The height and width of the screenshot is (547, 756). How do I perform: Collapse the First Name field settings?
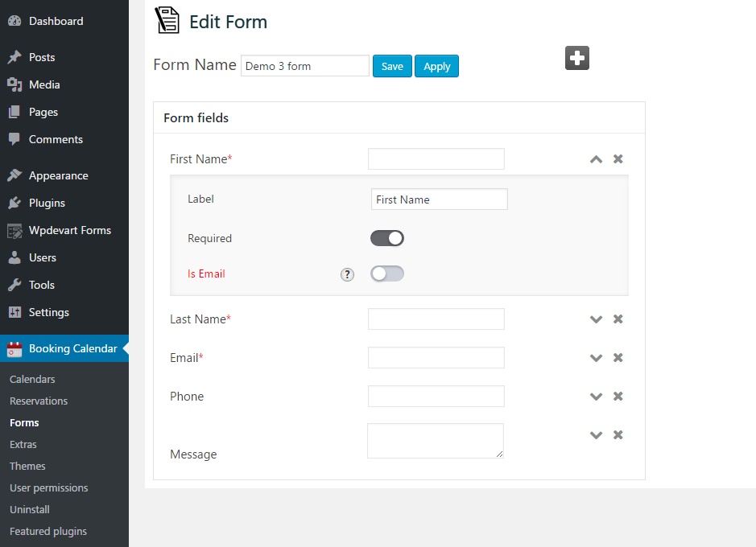(x=596, y=159)
